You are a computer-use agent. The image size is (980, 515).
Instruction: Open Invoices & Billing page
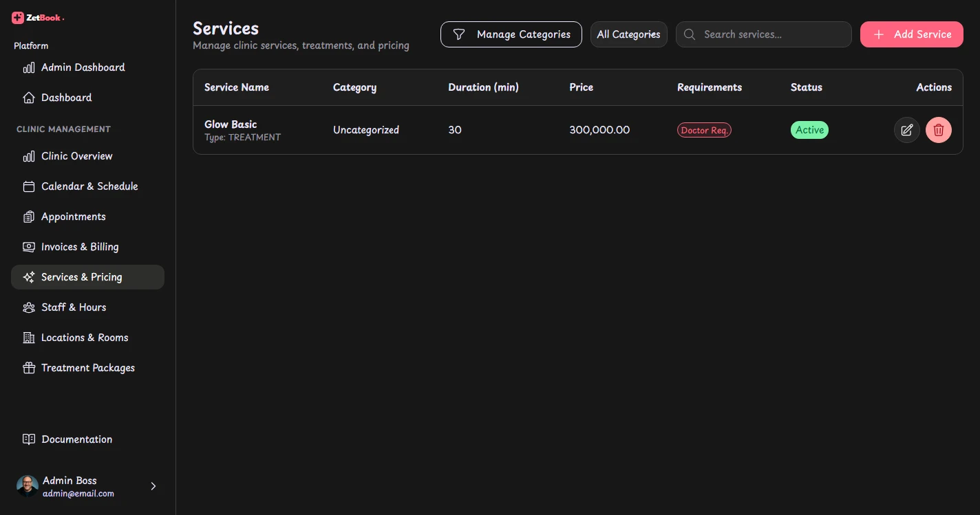tap(87, 247)
